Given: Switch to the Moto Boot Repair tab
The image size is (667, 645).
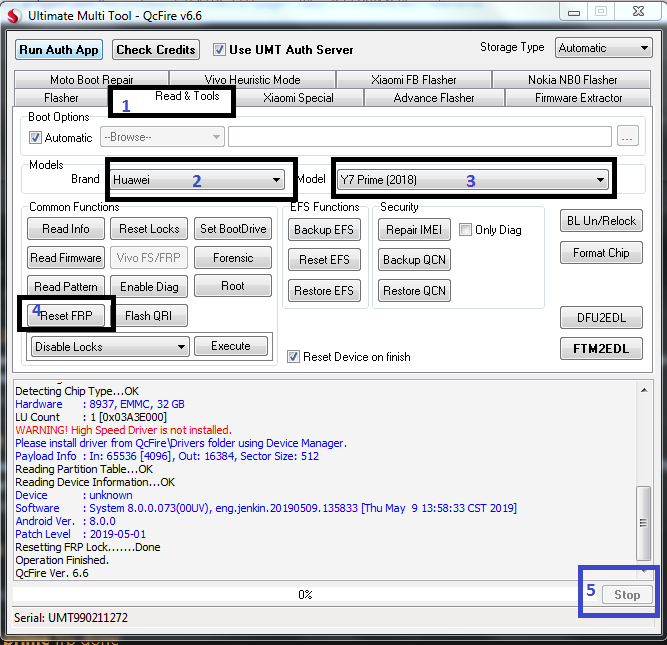Looking at the screenshot, I should pyautogui.click(x=91, y=80).
